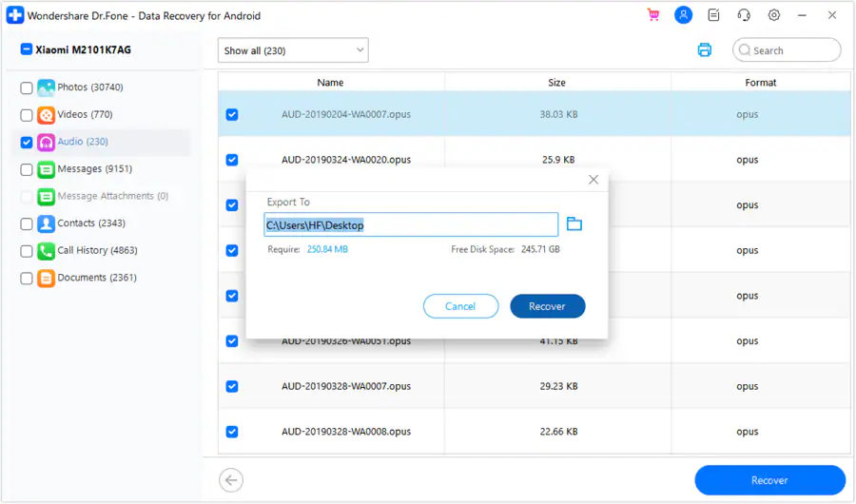Open the settings gear icon

point(773,15)
